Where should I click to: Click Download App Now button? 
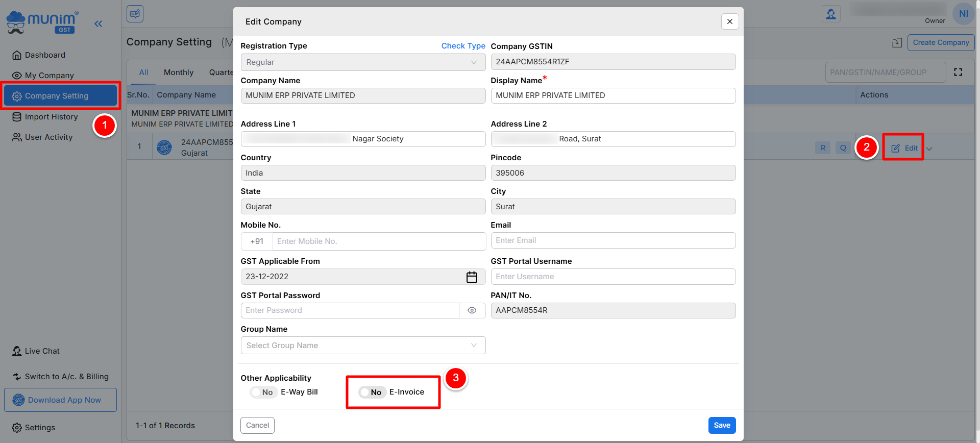click(x=60, y=400)
